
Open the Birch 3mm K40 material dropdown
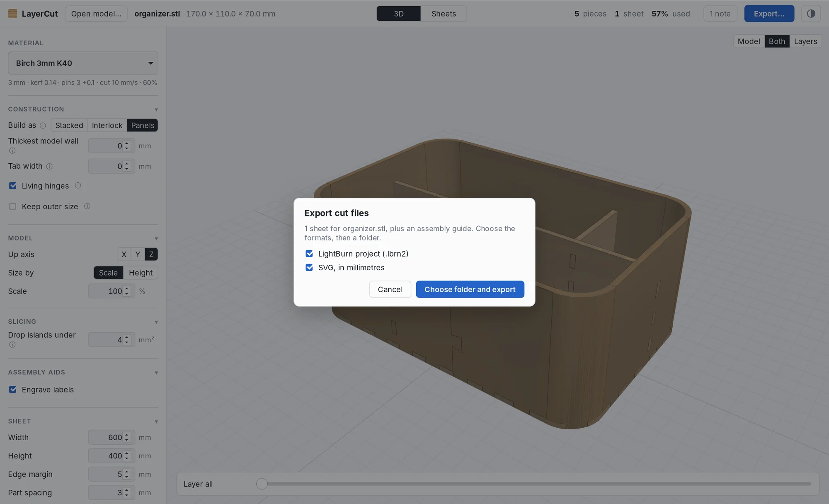(x=83, y=63)
